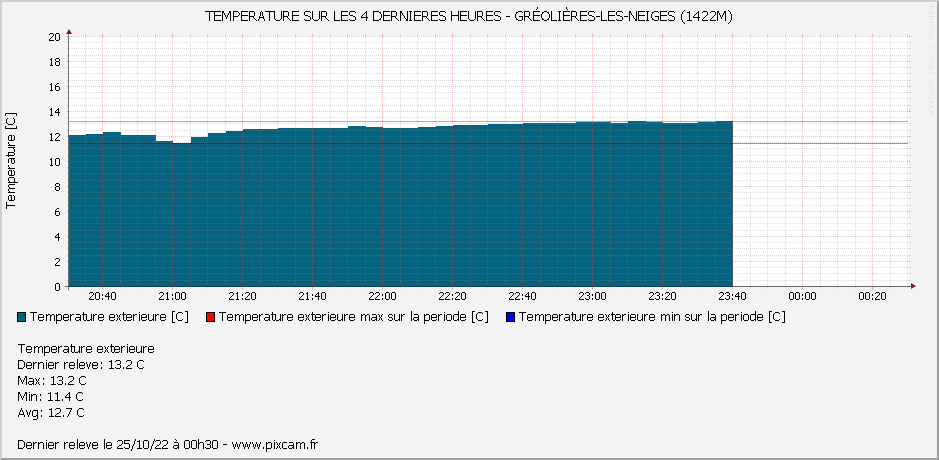Click the red arrow atop the Y axis

(x=68, y=31)
